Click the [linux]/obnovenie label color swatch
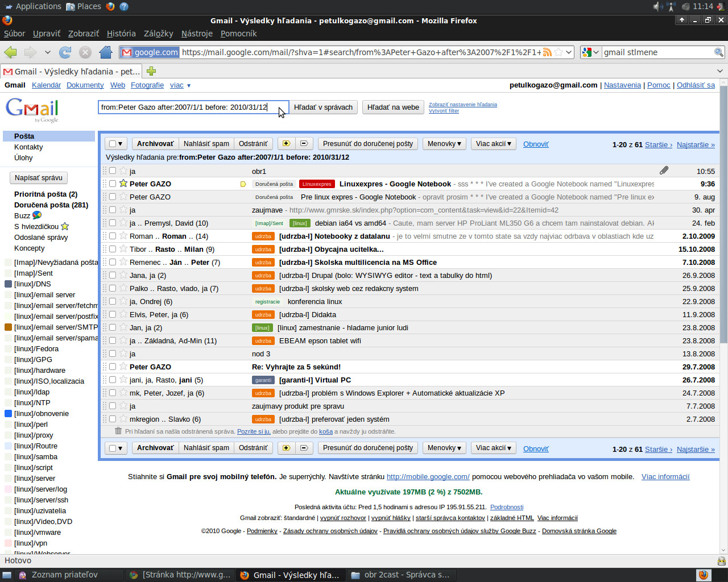This screenshot has width=728, height=582. 9,413
